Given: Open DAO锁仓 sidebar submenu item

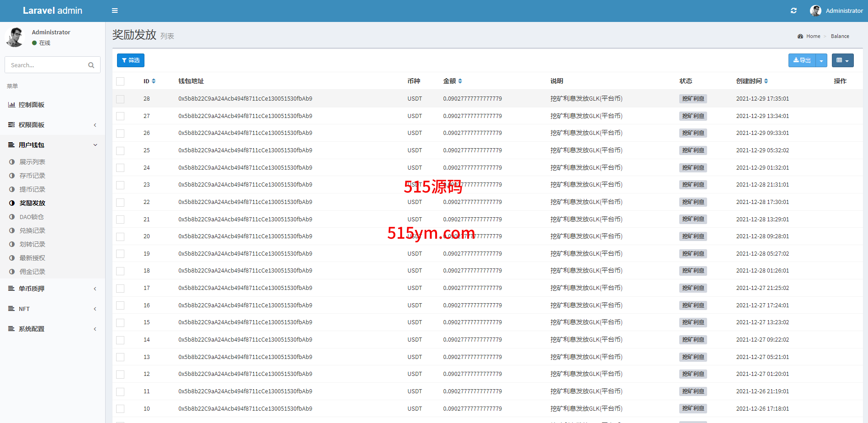Looking at the screenshot, I should point(32,217).
